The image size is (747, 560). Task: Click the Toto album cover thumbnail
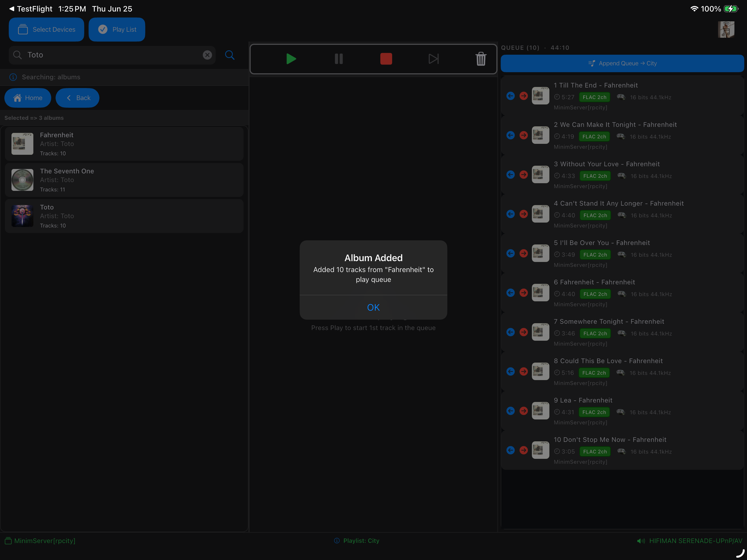tap(22, 216)
